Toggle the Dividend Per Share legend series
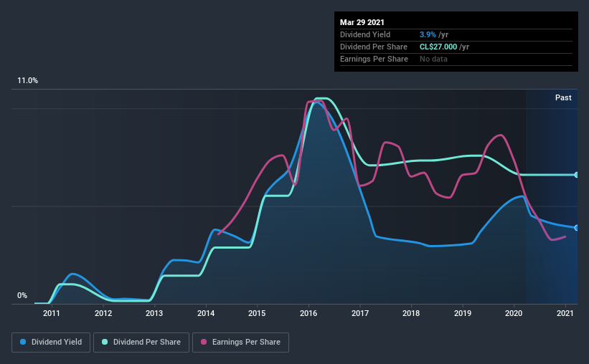The width and height of the screenshot is (589, 364). 141,343
